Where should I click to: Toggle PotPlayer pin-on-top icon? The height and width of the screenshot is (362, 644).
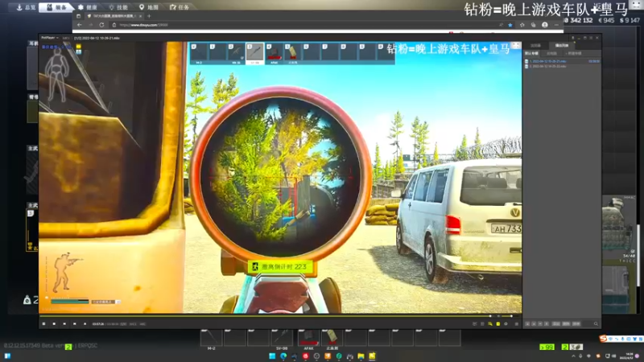(573, 38)
